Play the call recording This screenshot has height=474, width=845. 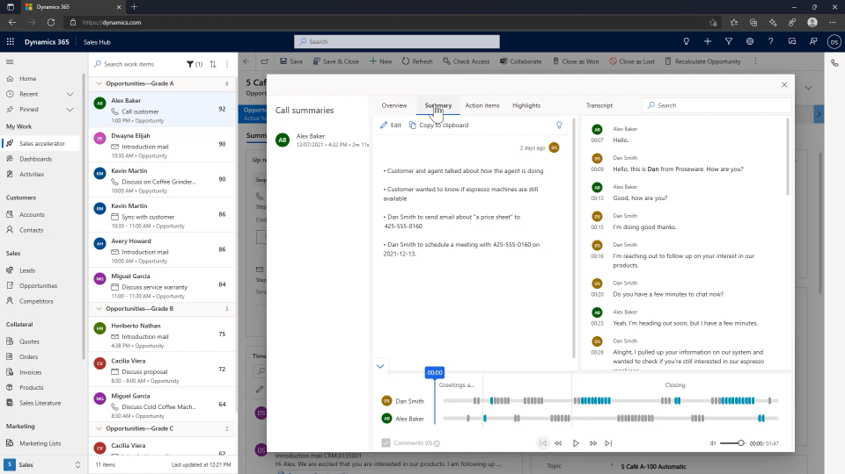click(576, 443)
